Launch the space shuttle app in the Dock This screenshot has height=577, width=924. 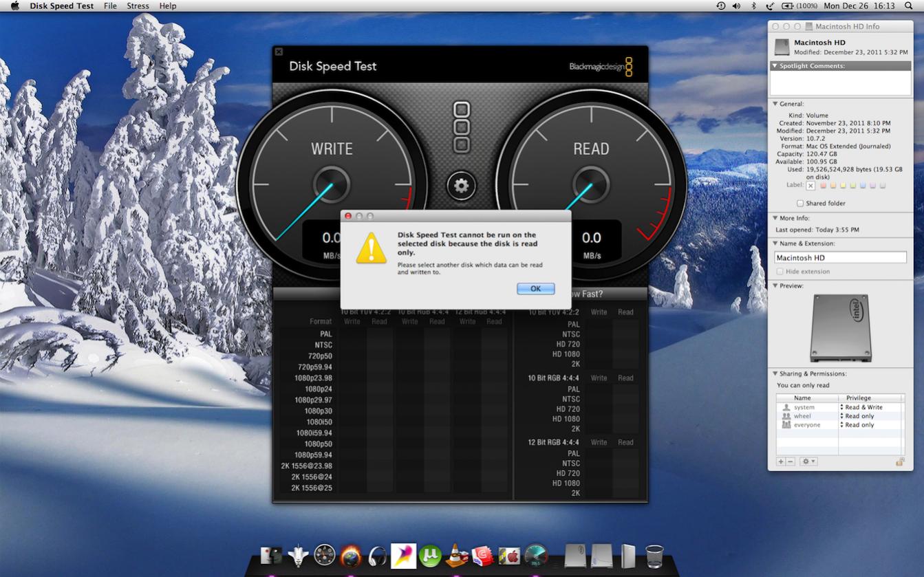pyautogui.click(x=298, y=556)
